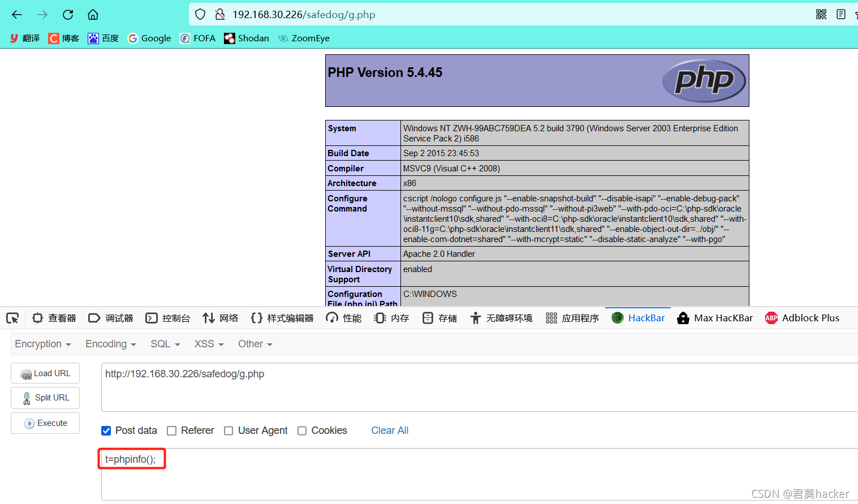
Task: Click the Clear All link
Action: [390, 430]
